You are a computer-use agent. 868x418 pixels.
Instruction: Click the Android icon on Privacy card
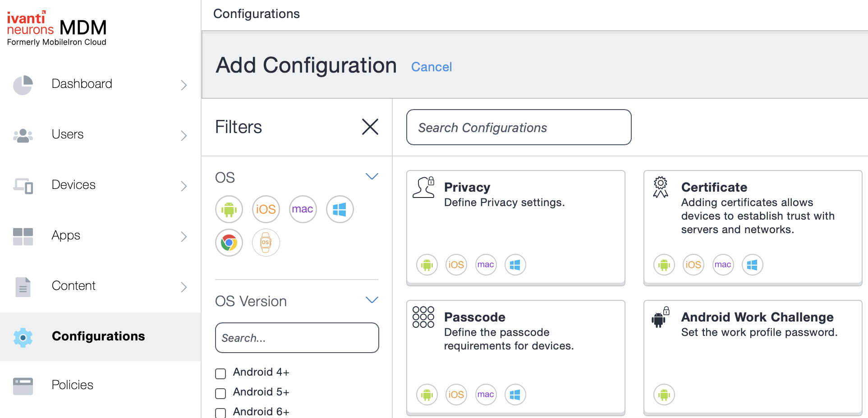coord(427,265)
